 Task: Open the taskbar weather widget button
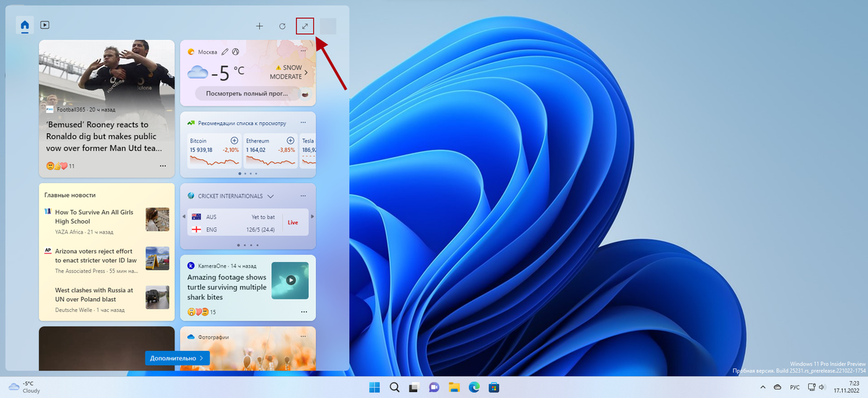[x=25, y=386]
